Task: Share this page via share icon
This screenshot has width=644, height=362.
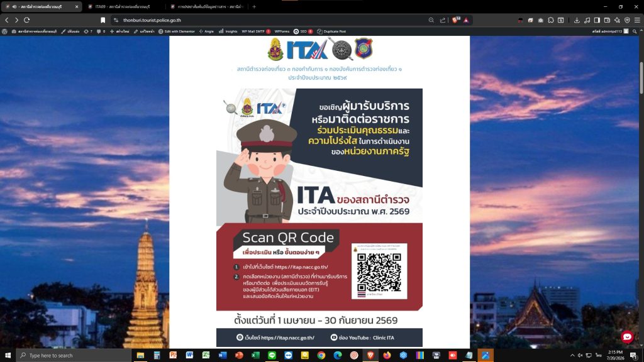Action: pos(442,20)
